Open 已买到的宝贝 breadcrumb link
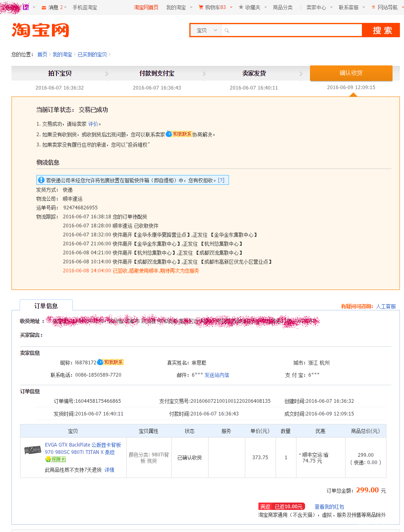The height and width of the screenshot is (532, 404). tap(92, 54)
